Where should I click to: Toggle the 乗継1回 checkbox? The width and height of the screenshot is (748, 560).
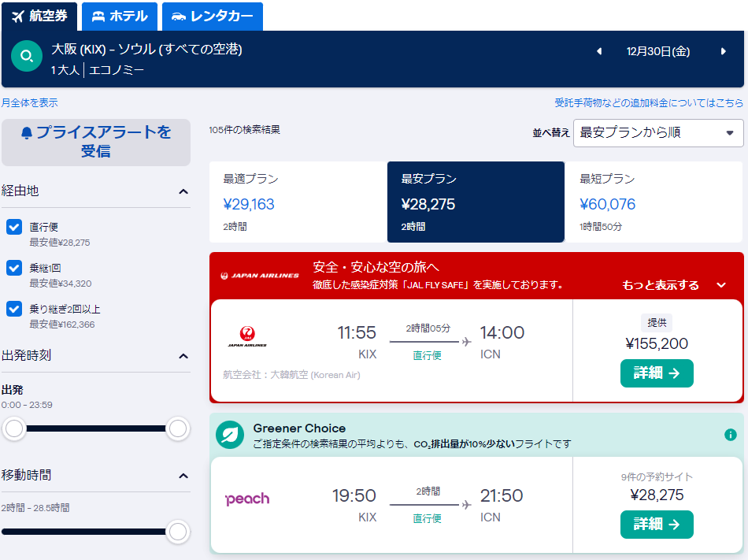(x=14, y=268)
